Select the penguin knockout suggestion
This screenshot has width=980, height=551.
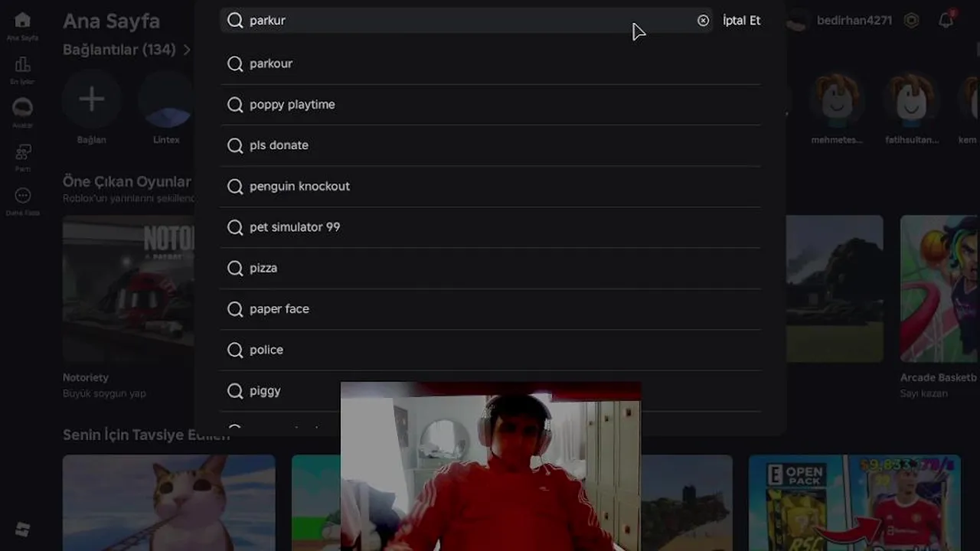pos(490,187)
